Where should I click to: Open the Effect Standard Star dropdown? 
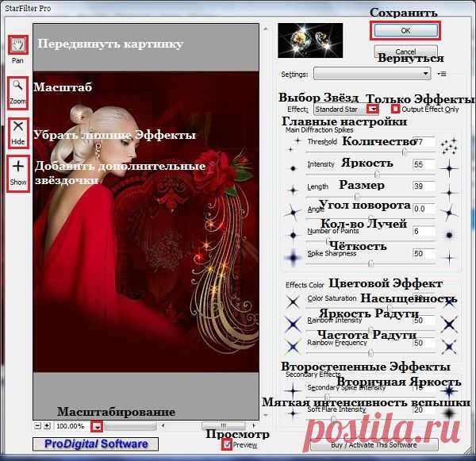point(346,109)
